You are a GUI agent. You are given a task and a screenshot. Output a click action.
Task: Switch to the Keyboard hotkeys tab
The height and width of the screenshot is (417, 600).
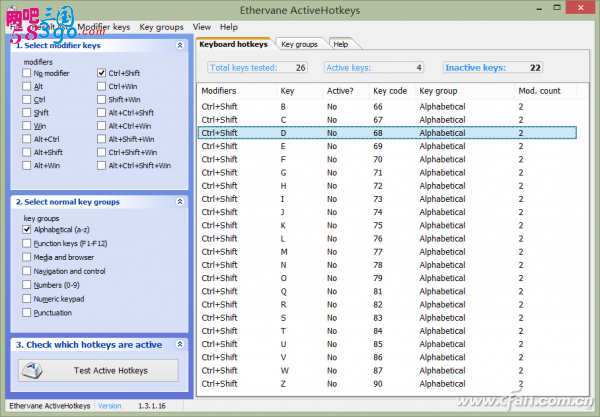pyautogui.click(x=233, y=44)
